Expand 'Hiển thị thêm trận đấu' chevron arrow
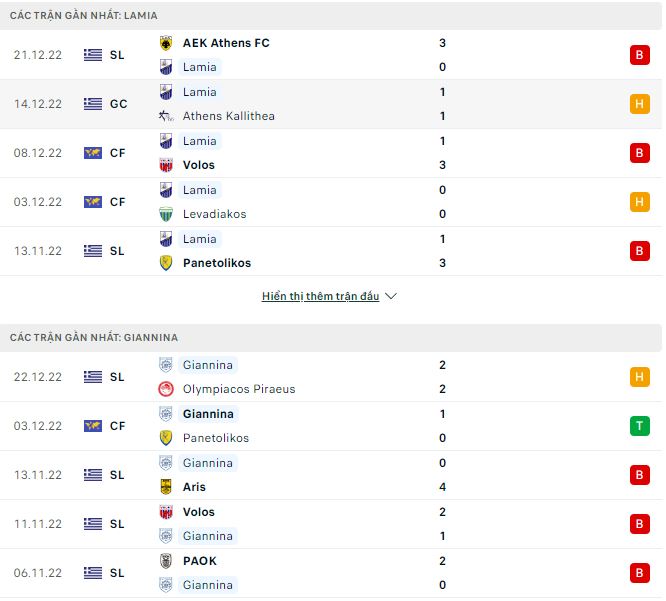666x601 pixels. 391,297
